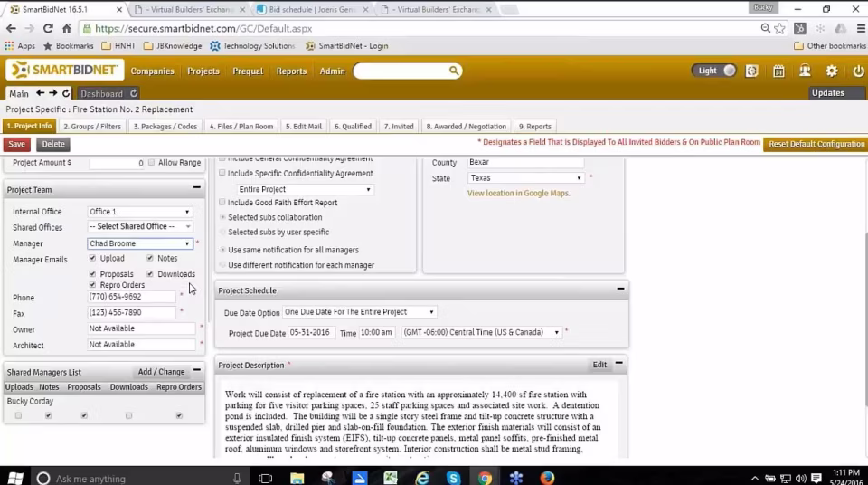The image size is (868, 485).
Task: Click the power logout icon
Action: pos(858,71)
